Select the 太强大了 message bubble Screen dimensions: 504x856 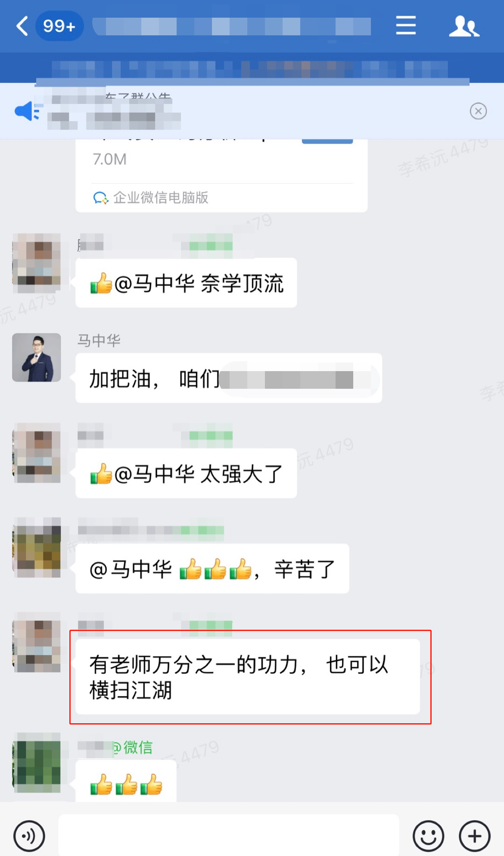click(x=186, y=473)
